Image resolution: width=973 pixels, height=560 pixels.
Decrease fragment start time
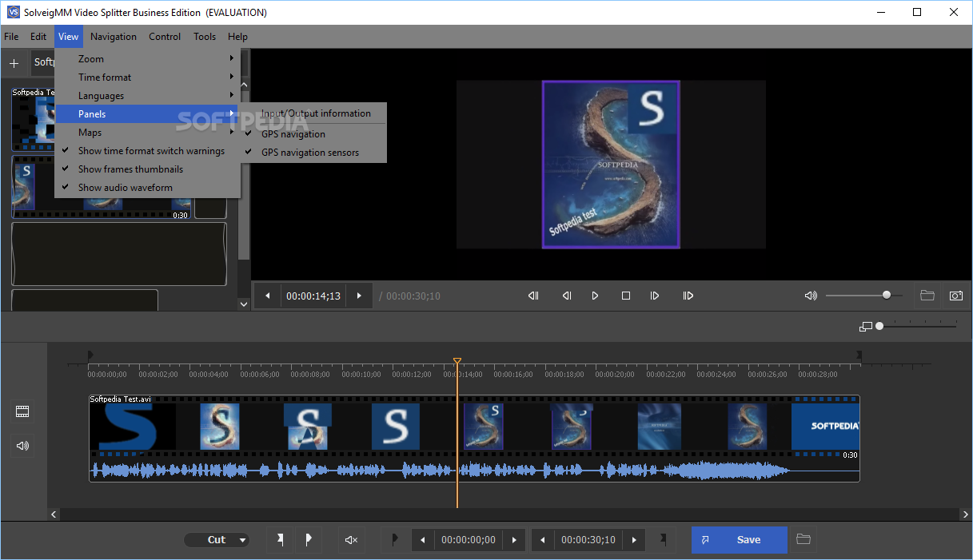(x=423, y=540)
